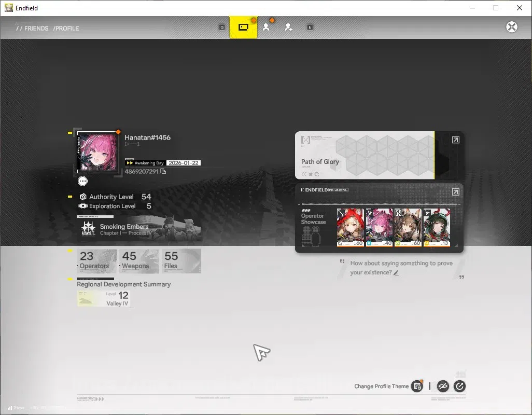Open the profile card tab
Image resolution: width=532 pixels, height=415 pixels.
point(243,27)
